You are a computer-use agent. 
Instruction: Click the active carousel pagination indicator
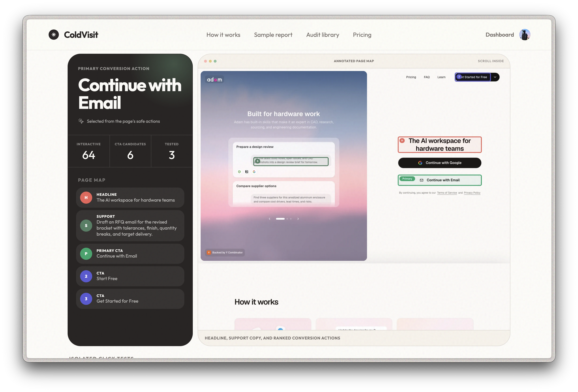[280, 219]
